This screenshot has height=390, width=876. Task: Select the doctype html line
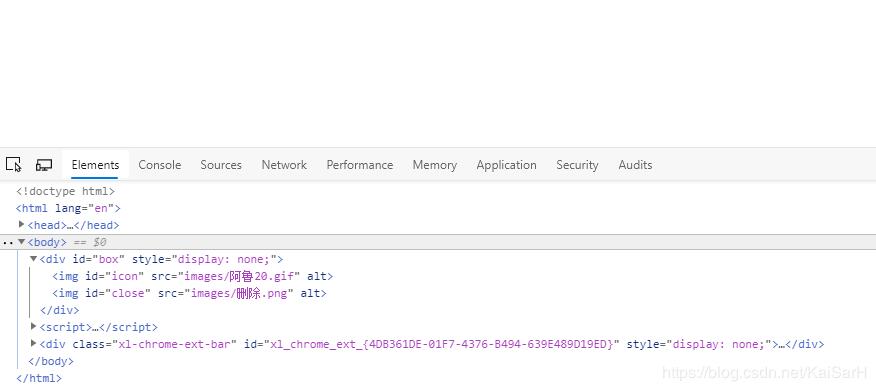tap(65, 191)
